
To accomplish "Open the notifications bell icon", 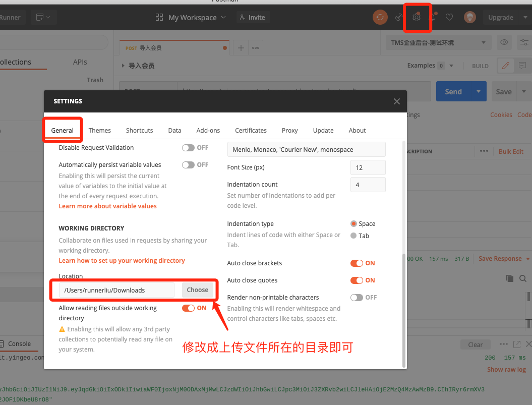I will (432, 17).
